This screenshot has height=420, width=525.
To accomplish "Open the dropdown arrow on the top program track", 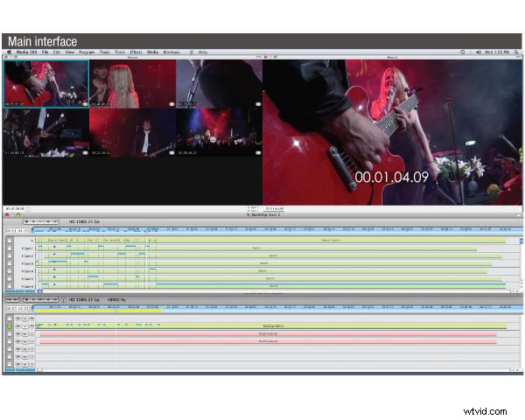I will [32, 318].
